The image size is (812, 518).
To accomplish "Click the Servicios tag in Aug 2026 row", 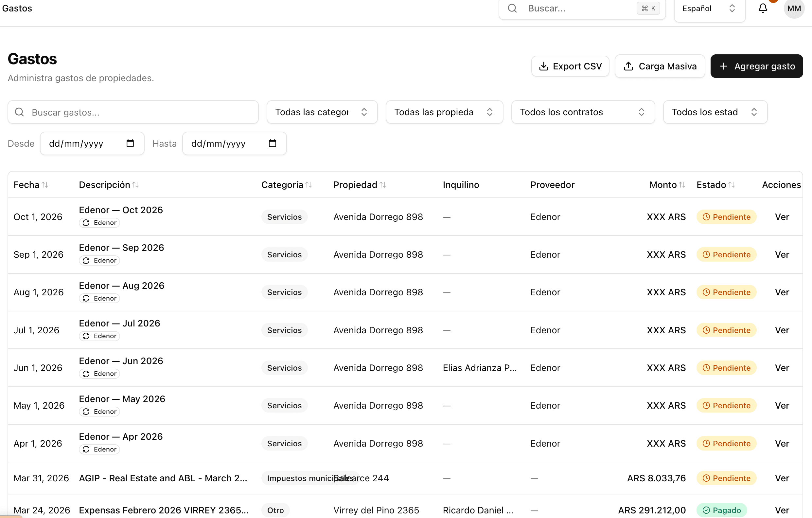I will tap(284, 292).
